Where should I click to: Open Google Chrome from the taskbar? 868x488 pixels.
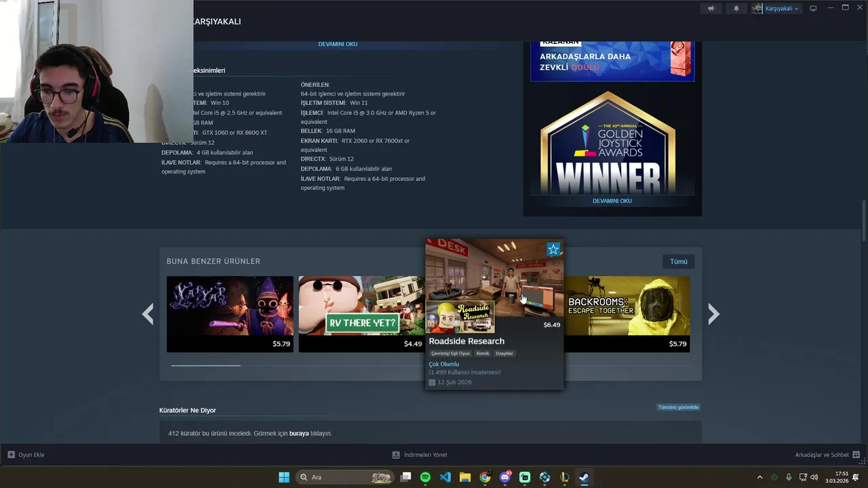pyautogui.click(x=485, y=477)
